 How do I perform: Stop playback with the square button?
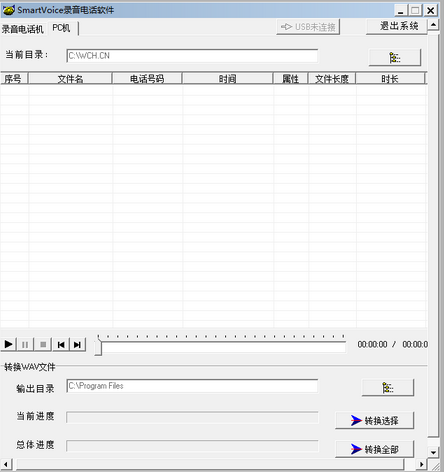click(43, 344)
